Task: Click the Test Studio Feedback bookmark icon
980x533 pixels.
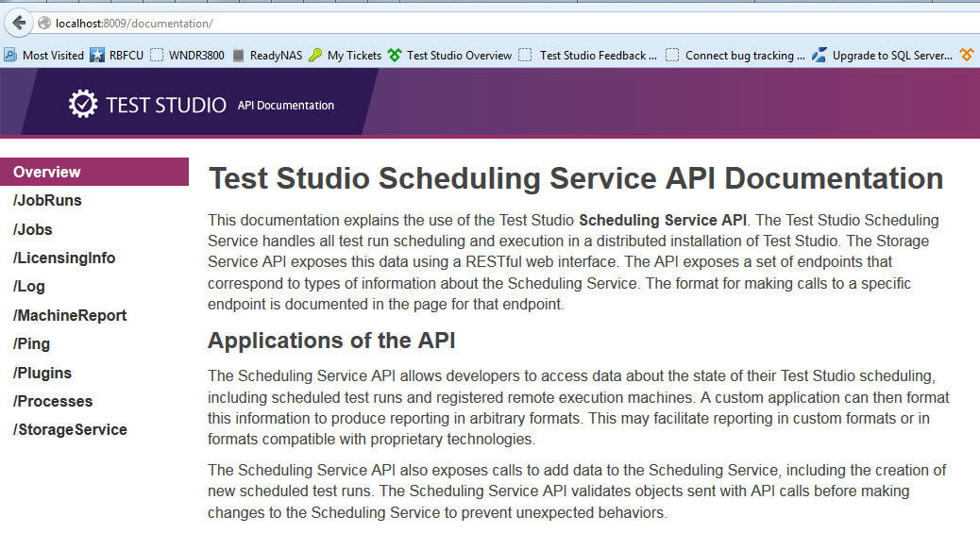Action: (526, 55)
